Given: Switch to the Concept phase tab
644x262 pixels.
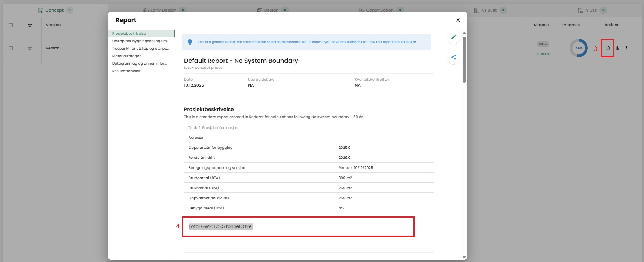Looking at the screenshot, I should click(54, 10).
